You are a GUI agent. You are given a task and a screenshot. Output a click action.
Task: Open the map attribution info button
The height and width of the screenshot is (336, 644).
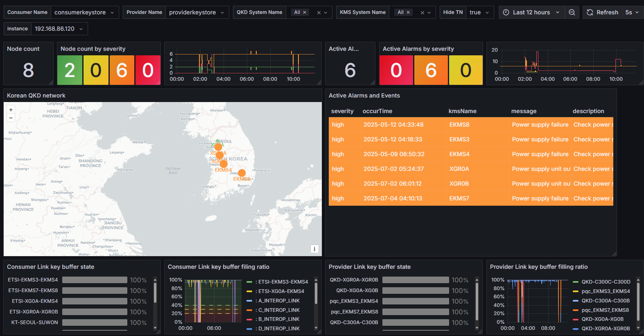[x=314, y=249]
